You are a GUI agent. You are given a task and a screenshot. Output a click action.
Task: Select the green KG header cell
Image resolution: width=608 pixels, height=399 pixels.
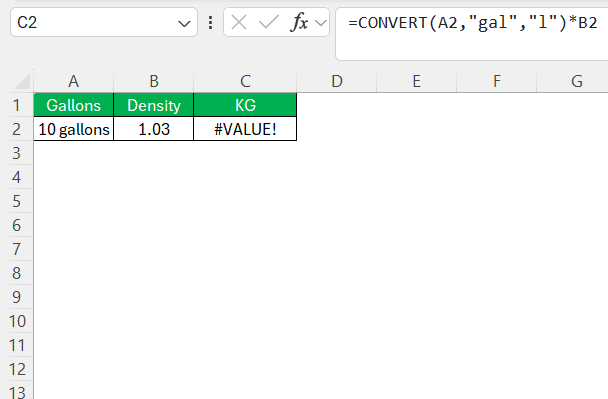(245, 105)
